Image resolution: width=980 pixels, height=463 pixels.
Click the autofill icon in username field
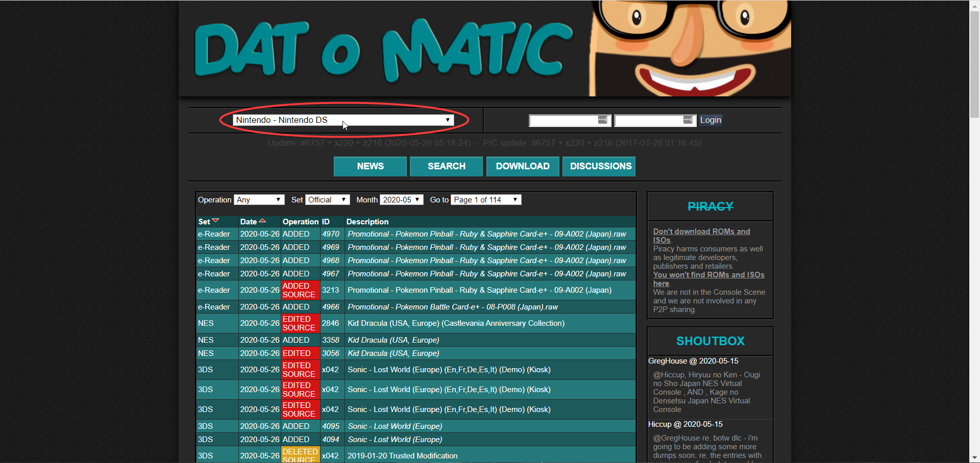(x=603, y=120)
